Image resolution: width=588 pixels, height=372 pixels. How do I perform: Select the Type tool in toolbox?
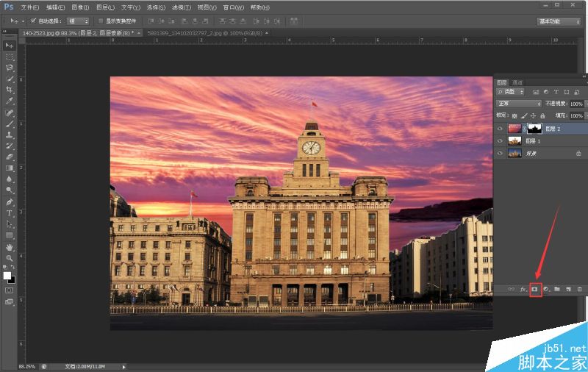(10, 213)
